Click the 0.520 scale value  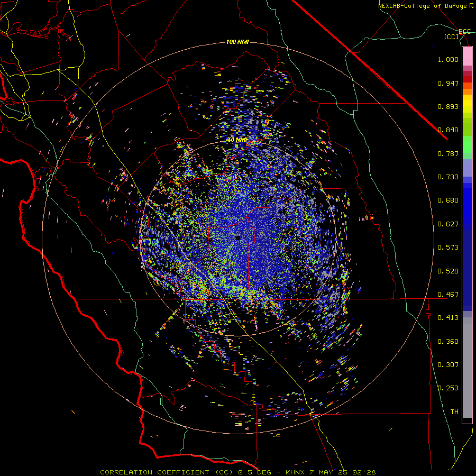[448, 271]
